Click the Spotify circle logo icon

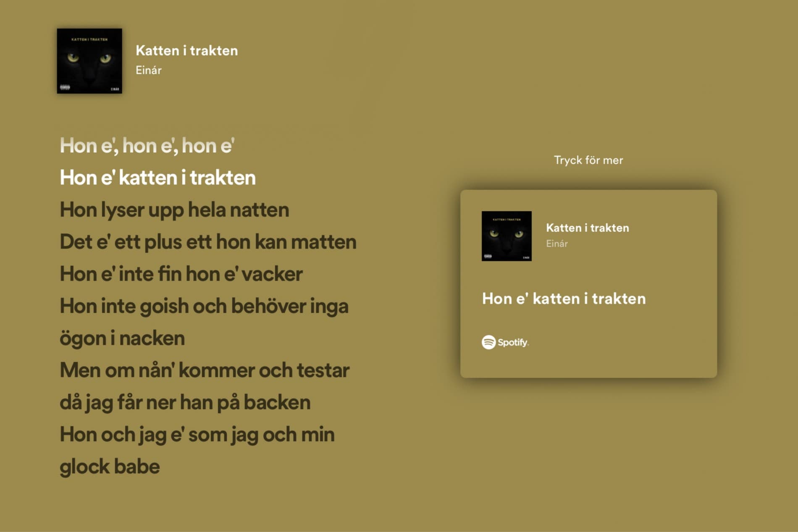point(488,342)
